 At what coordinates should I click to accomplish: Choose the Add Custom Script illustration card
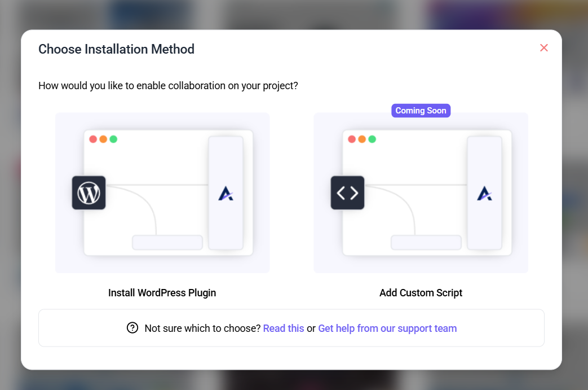click(421, 192)
